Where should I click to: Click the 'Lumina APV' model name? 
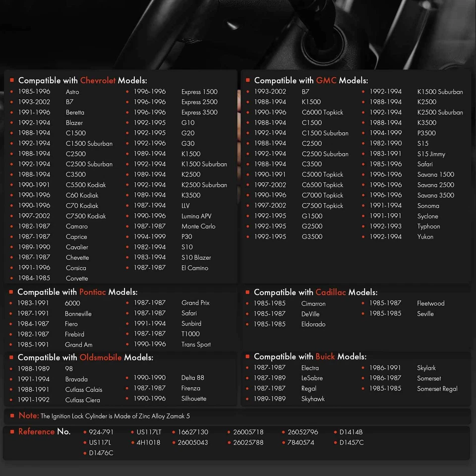tap(196, 216)
